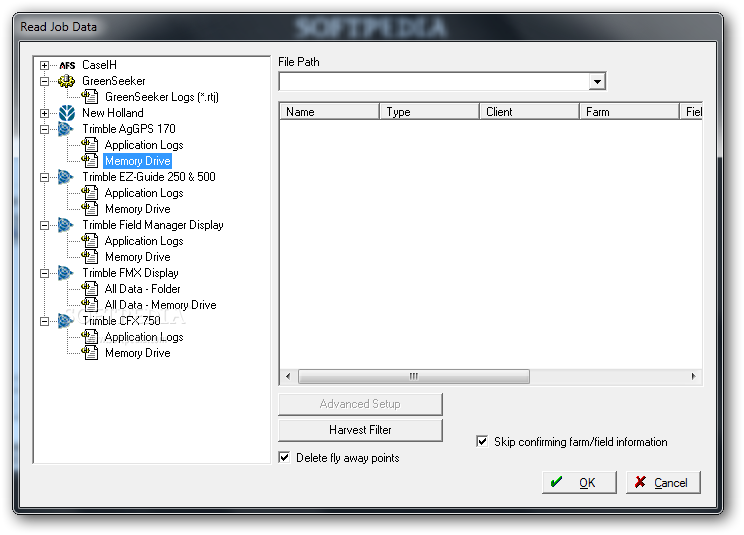Click the Application Logs icon under EZ-Guide

[x=90, y=193]
